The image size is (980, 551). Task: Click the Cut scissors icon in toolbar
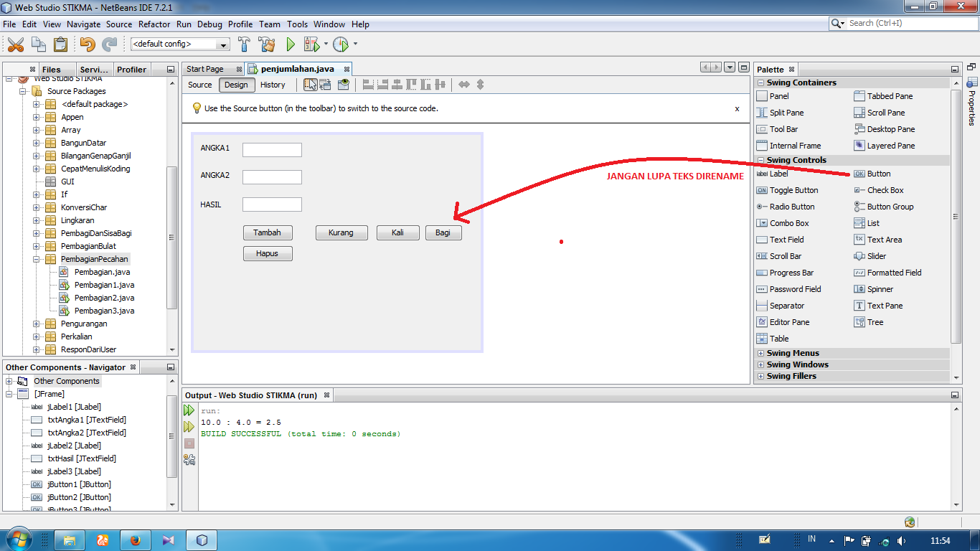[x=15, y=44]
